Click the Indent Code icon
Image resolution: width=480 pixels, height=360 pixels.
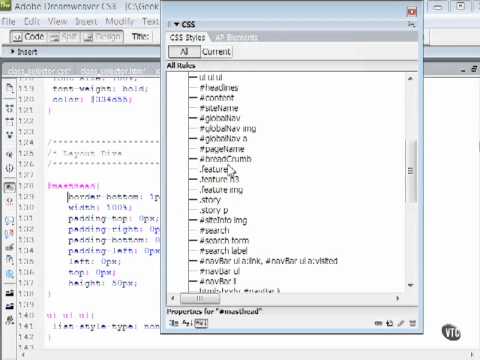pos(10,293)
